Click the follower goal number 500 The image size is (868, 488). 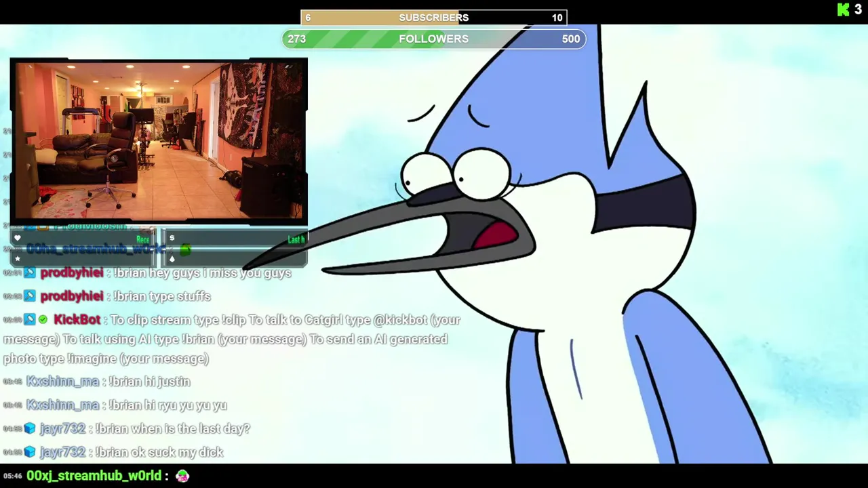click(x=571, y=39)
